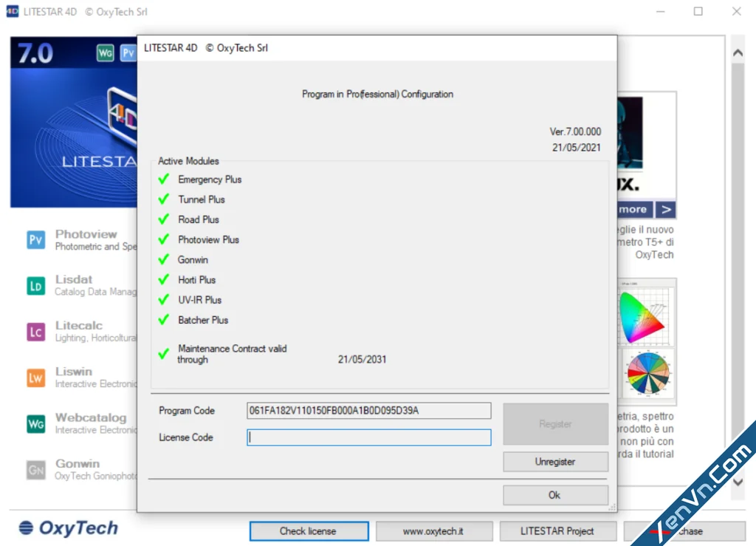This screenshot has height=546, width=756.
Task: Click the greyed-out Register button
Action: [x=555, y=424]
